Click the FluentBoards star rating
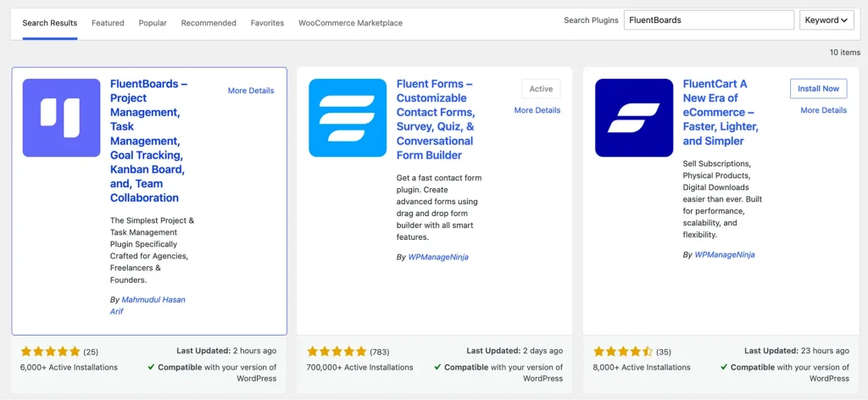 coord(51,352)
